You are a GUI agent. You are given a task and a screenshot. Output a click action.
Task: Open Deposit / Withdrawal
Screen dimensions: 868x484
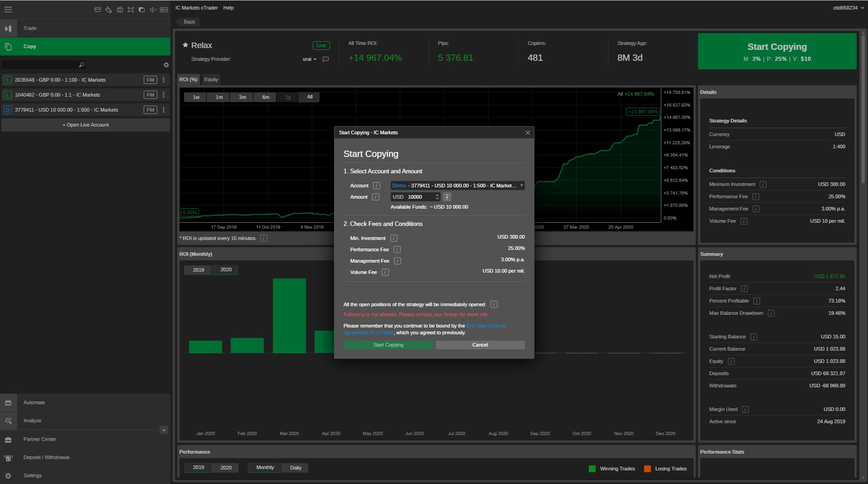[x=85, y=457]
